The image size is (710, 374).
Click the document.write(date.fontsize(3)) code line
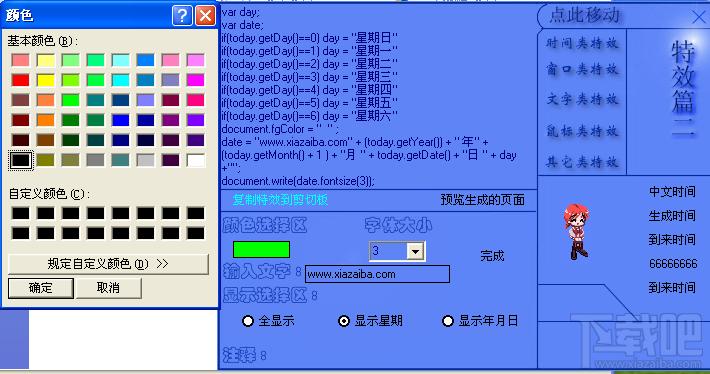coord(298,181)
